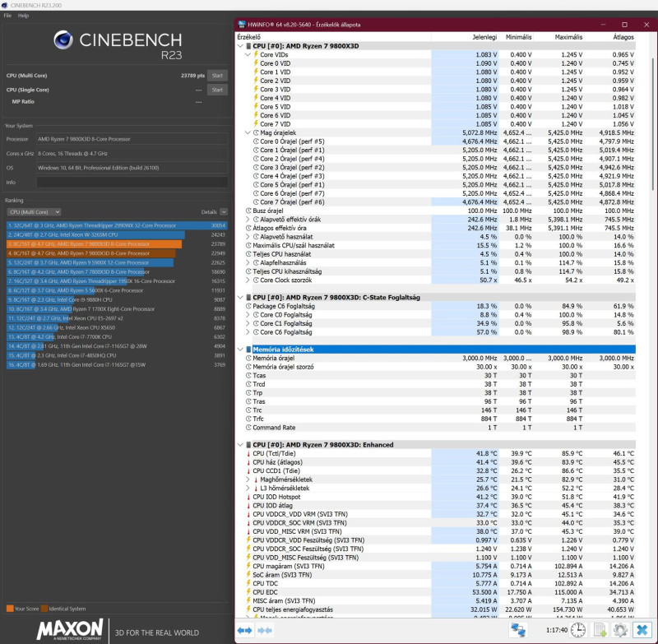
Task: Click the blue X close sensors icon
Action: pos(642,630)
